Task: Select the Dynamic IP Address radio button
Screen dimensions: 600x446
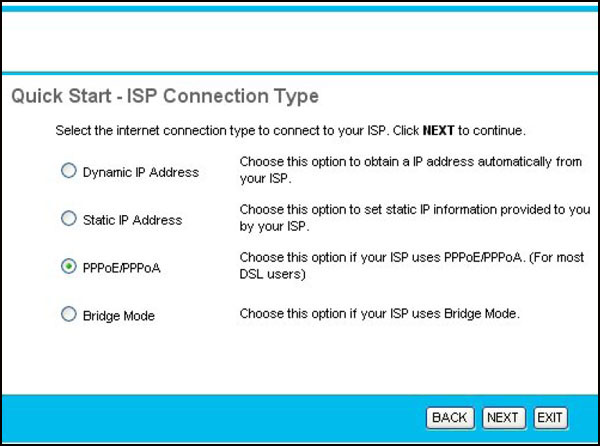Action: coord(69,172)
